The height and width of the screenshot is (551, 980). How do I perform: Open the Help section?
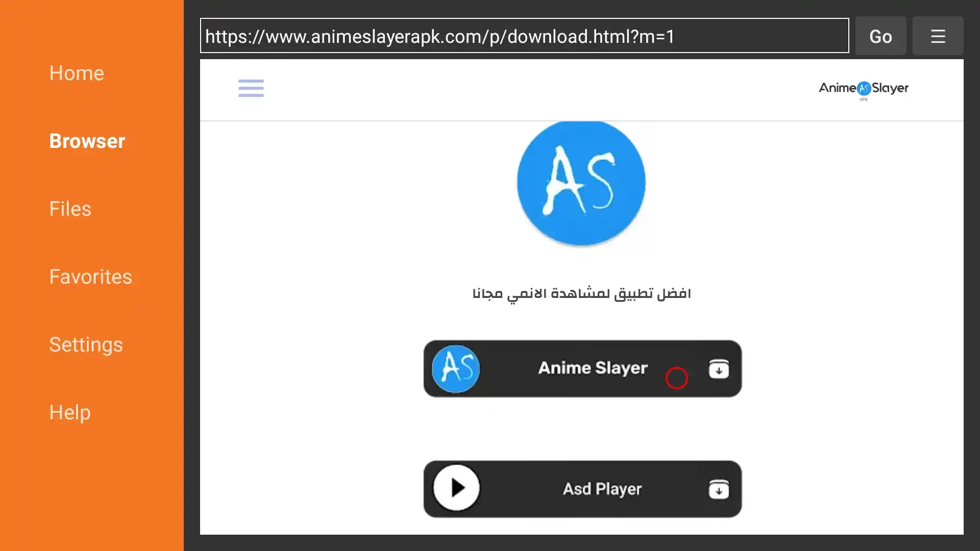point(70,413)
